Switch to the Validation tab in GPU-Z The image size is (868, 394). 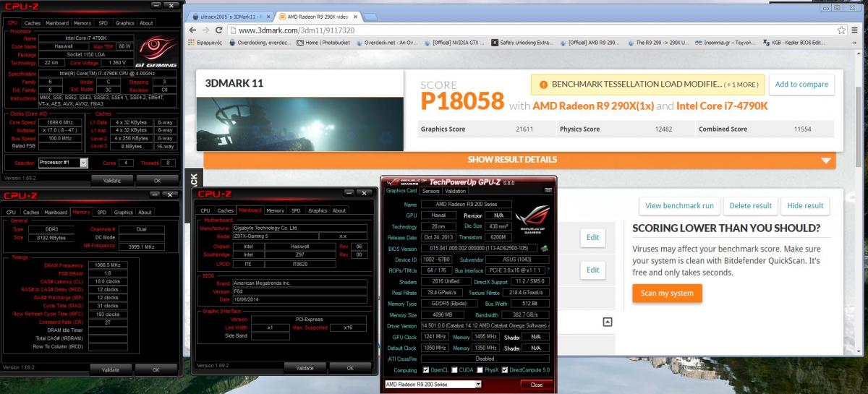tap(455, 191)
